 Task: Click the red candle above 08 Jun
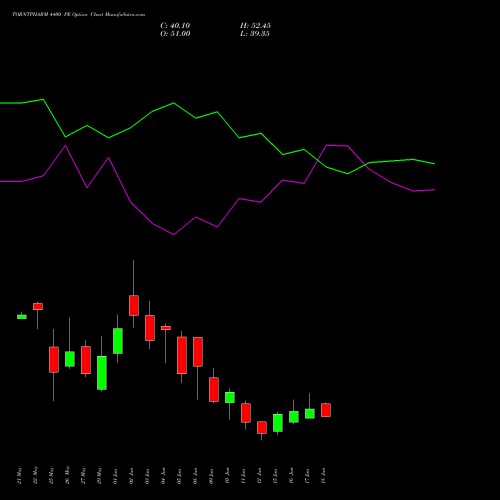198,352
